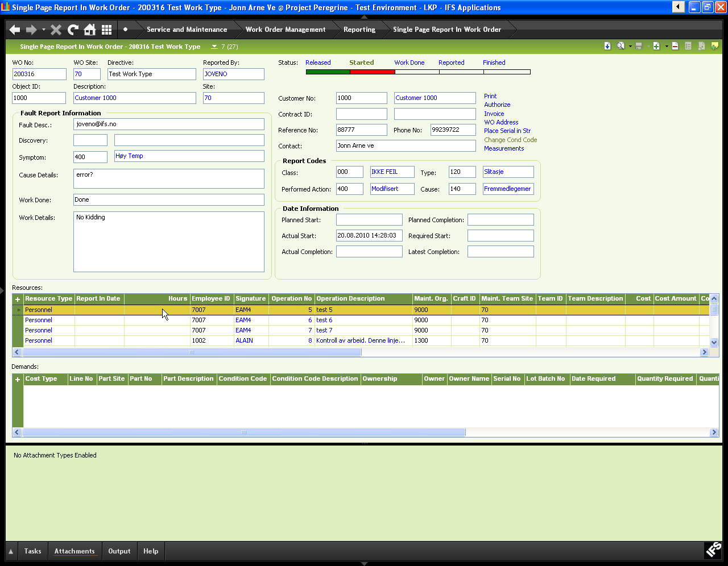Open Reporting breadcrumb
The width and height of the screenshot is (728, 566).
point(359,30)
